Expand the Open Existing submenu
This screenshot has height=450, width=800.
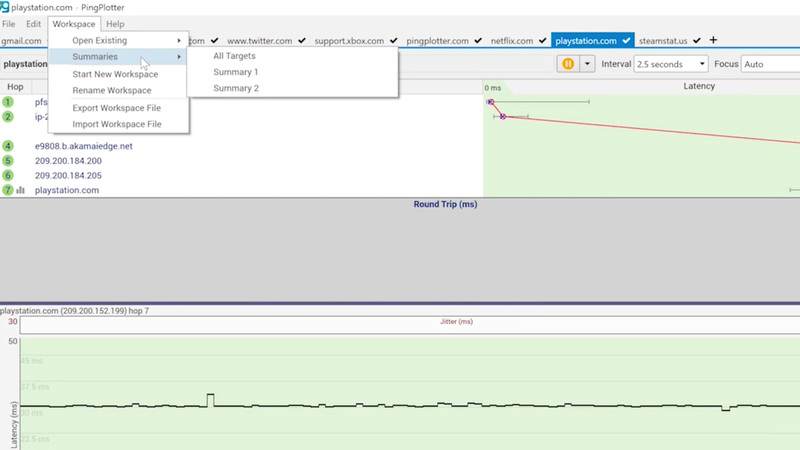(99, 40)
